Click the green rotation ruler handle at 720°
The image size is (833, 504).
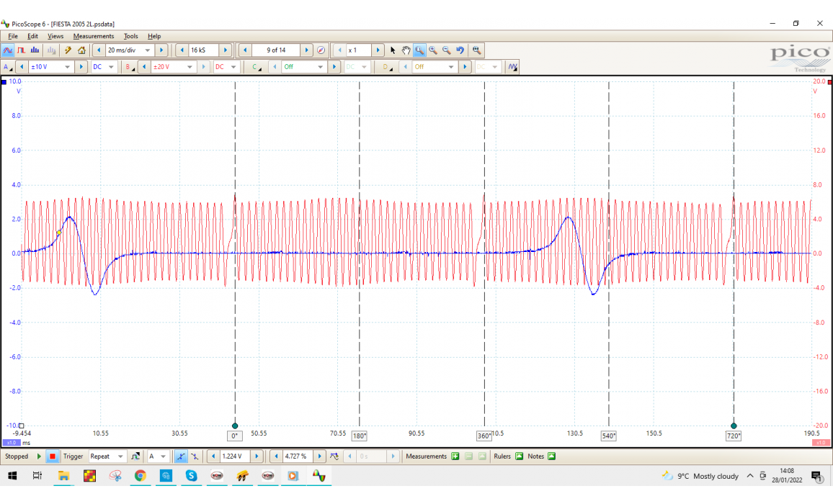click(x=734, y=426)
